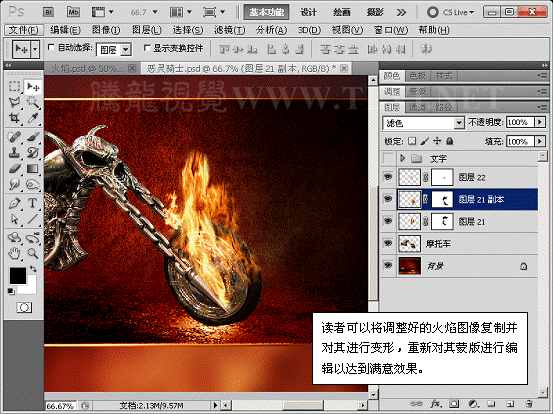Switch to the 路径 panel tab
The image size is (553, 414).
[x=444, y=107]
